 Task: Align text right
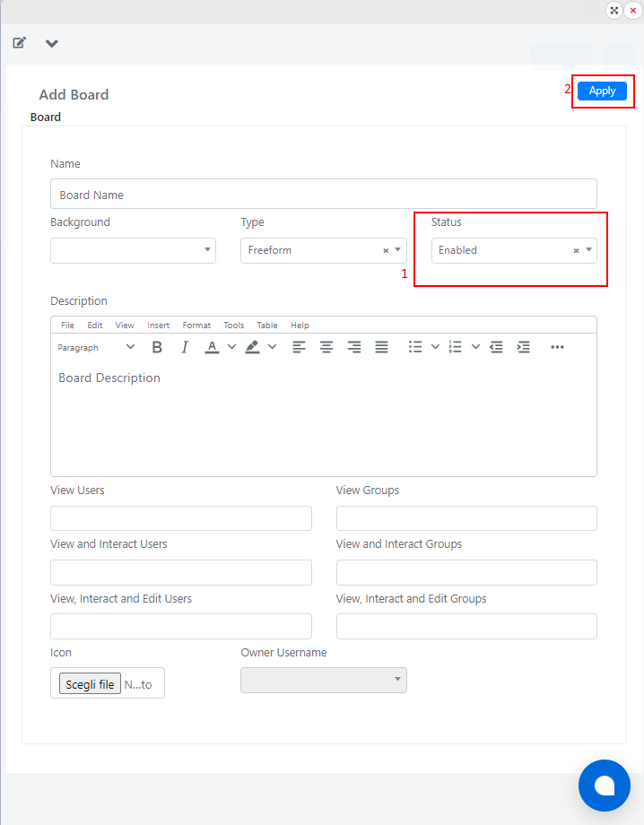point(354,347)
